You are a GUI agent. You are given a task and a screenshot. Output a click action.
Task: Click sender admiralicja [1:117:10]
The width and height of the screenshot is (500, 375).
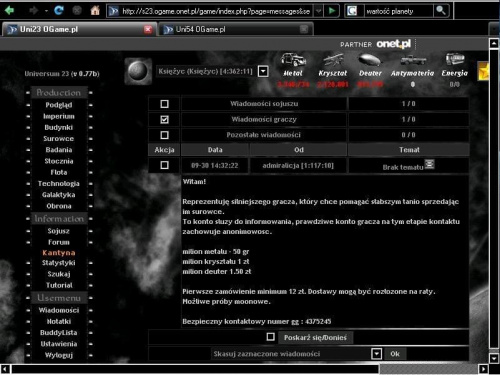tap(298, 165)
